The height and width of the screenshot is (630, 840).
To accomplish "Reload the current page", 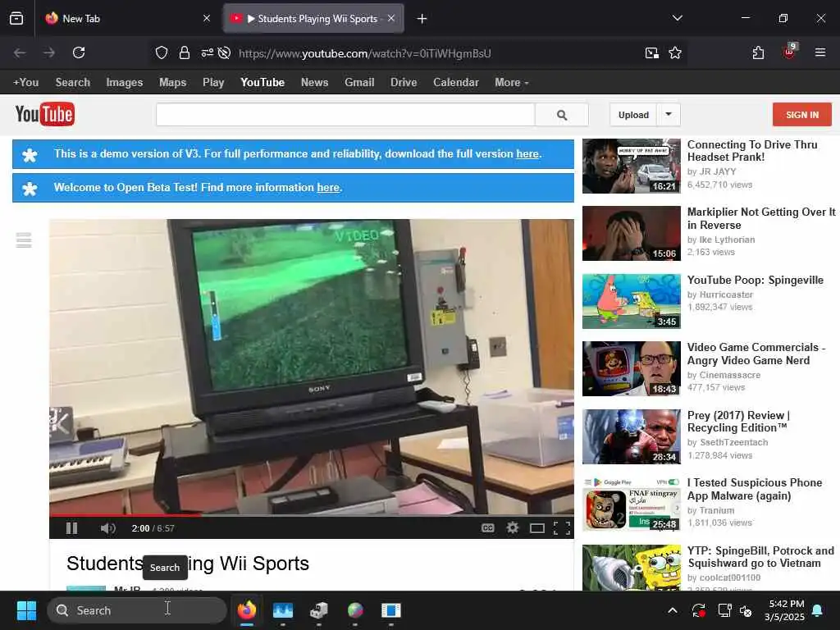I will [x=79, y=52].
